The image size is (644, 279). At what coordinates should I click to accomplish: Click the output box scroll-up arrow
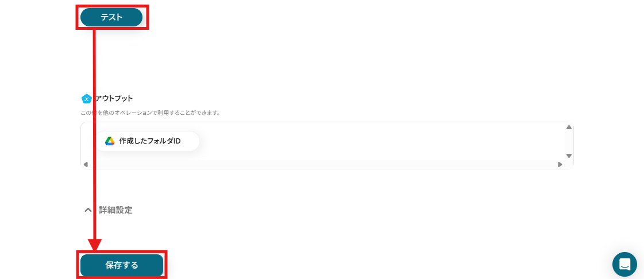pos(569,127)
